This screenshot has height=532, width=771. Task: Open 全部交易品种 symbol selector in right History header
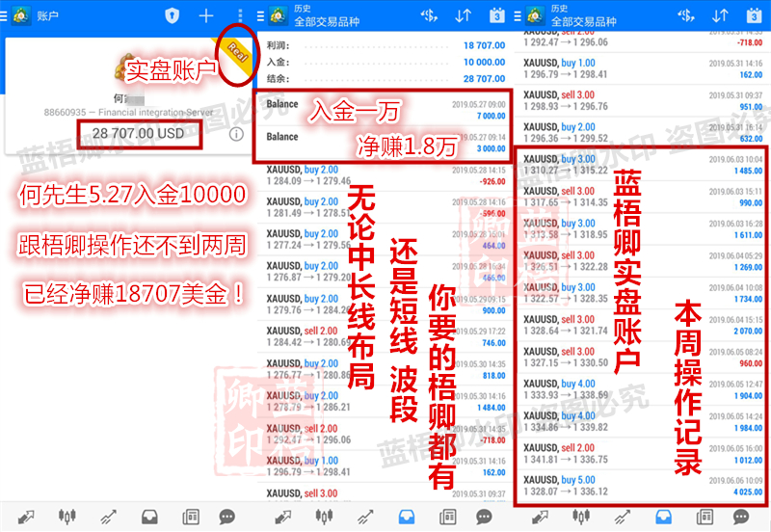(x=584, y=21)
